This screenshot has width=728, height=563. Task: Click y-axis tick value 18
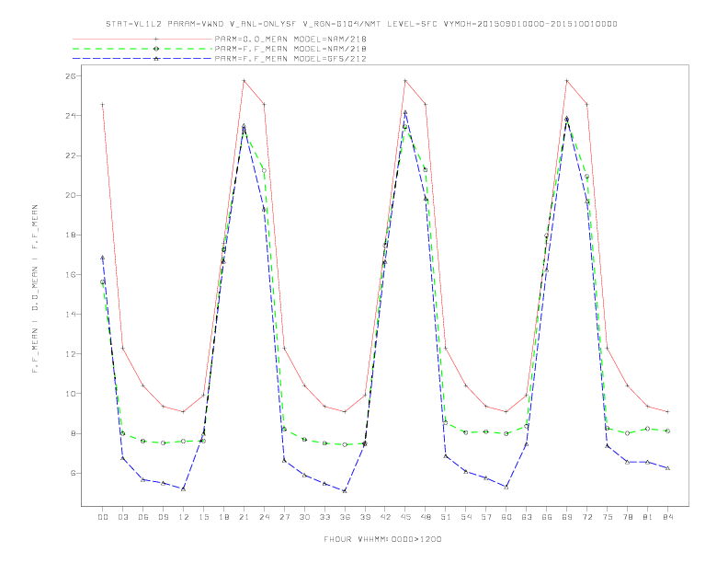(70, 235)
